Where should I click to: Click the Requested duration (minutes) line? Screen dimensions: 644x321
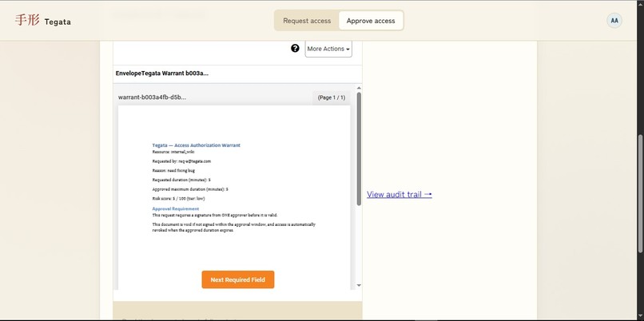(181, 180)
